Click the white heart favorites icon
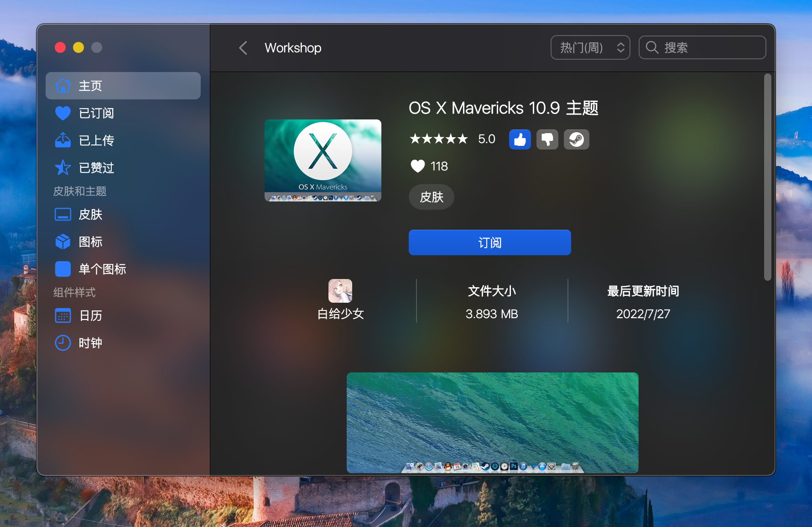The width and height of the screenshot is (812, 527). (x=418, y=166)
